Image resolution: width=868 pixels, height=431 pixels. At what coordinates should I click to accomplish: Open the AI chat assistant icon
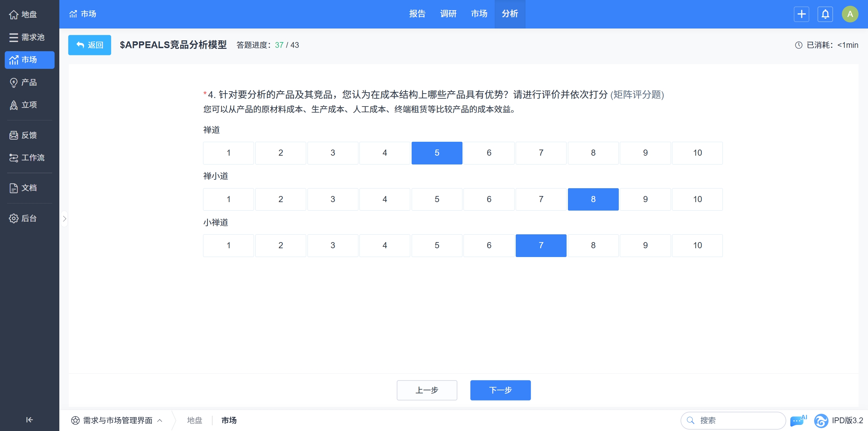click(x=798, y=420)
